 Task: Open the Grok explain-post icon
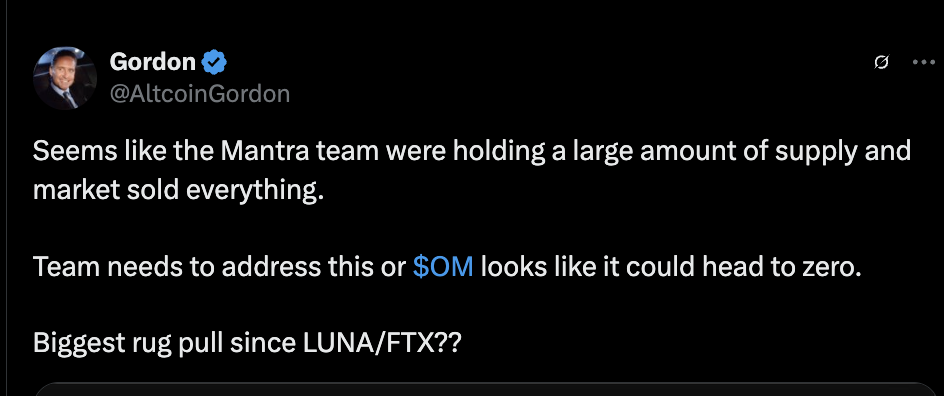coord(881,62)
